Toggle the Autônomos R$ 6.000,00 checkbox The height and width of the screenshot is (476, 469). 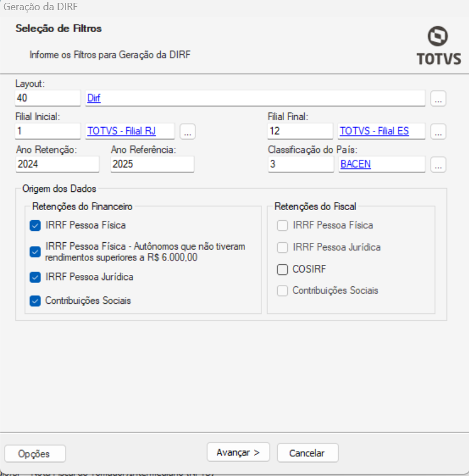(x=35, y=252)
